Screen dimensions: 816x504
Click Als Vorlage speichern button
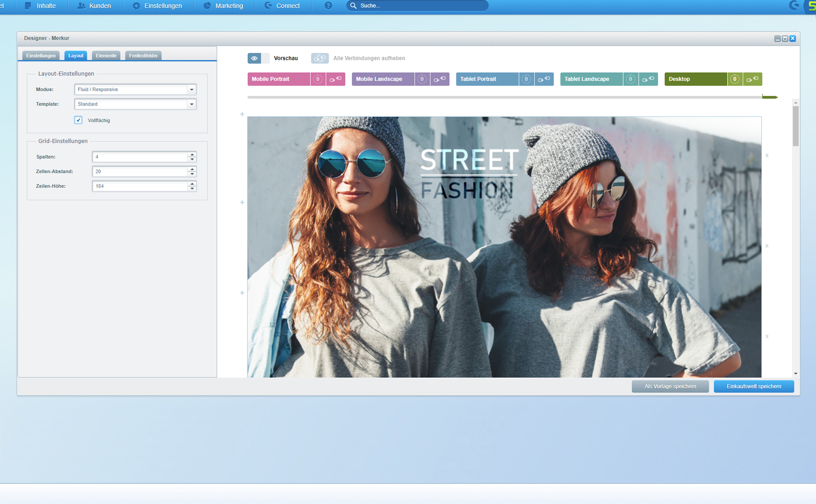670,387
